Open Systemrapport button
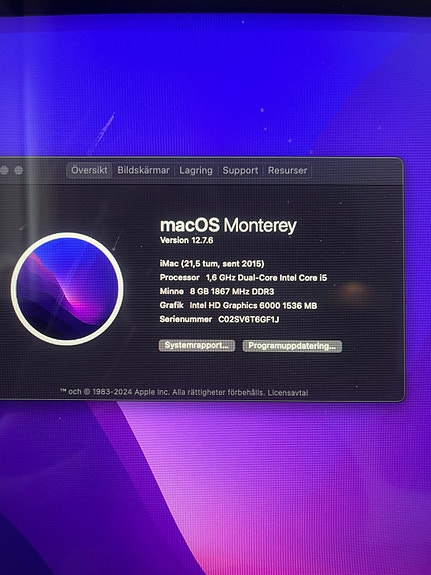The height and width of the screenshot is (575, 431). (197, 345)
